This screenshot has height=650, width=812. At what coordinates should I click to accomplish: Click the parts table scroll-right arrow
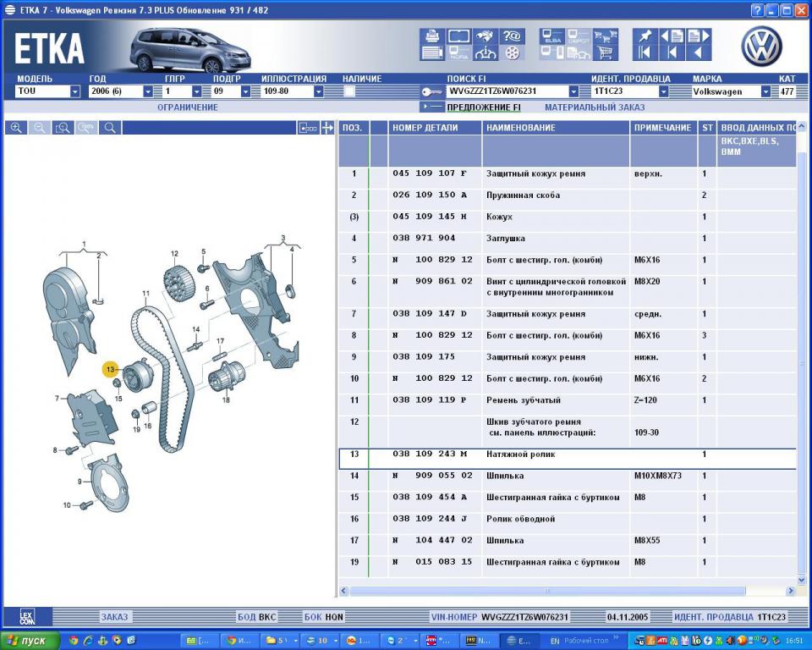790,591
